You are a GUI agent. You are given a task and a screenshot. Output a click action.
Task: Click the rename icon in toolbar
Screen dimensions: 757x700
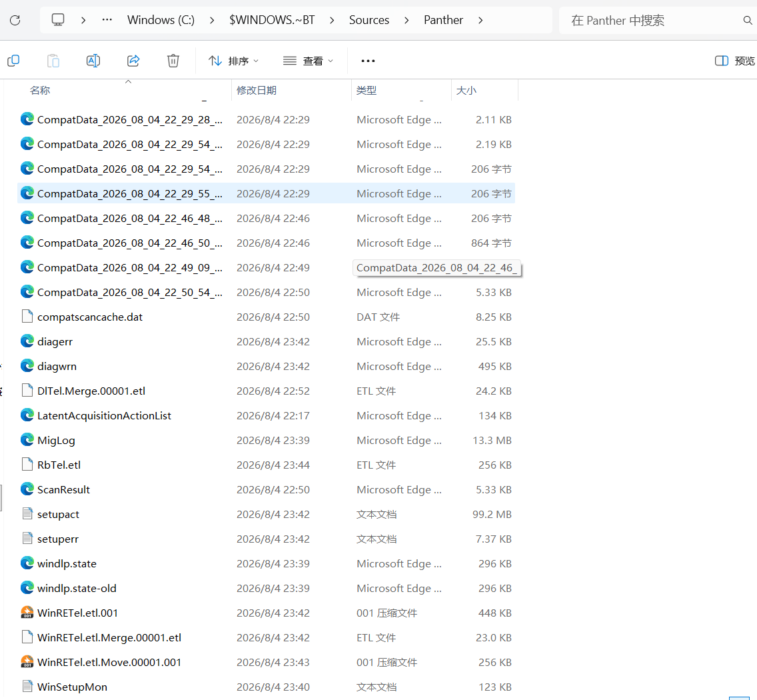click(93, 61)
